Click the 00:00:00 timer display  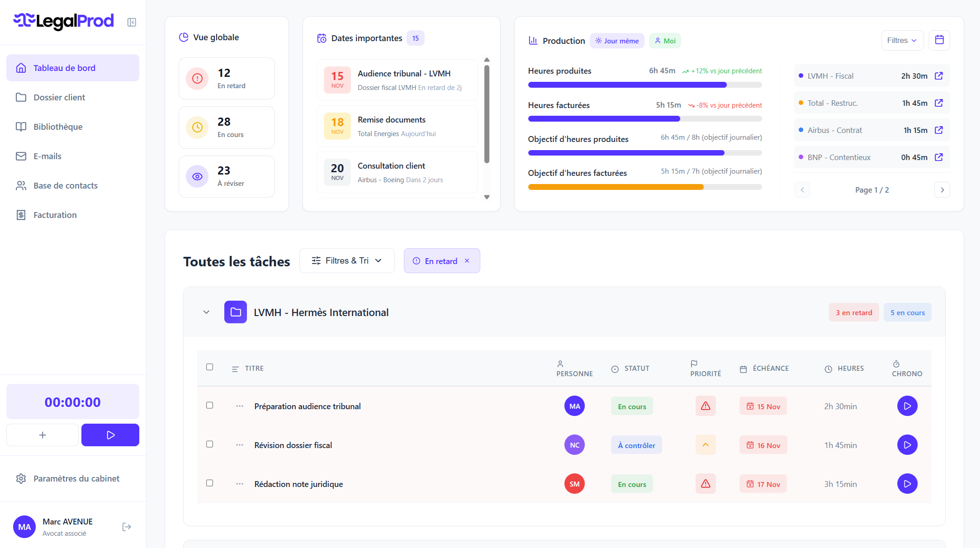coord(73,402)
